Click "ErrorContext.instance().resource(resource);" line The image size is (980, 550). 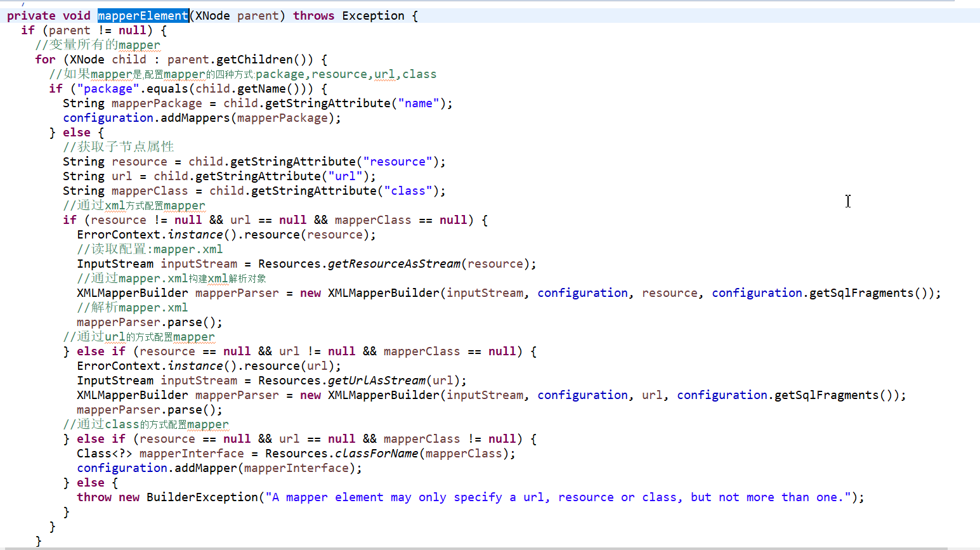[x=226, y=235]
